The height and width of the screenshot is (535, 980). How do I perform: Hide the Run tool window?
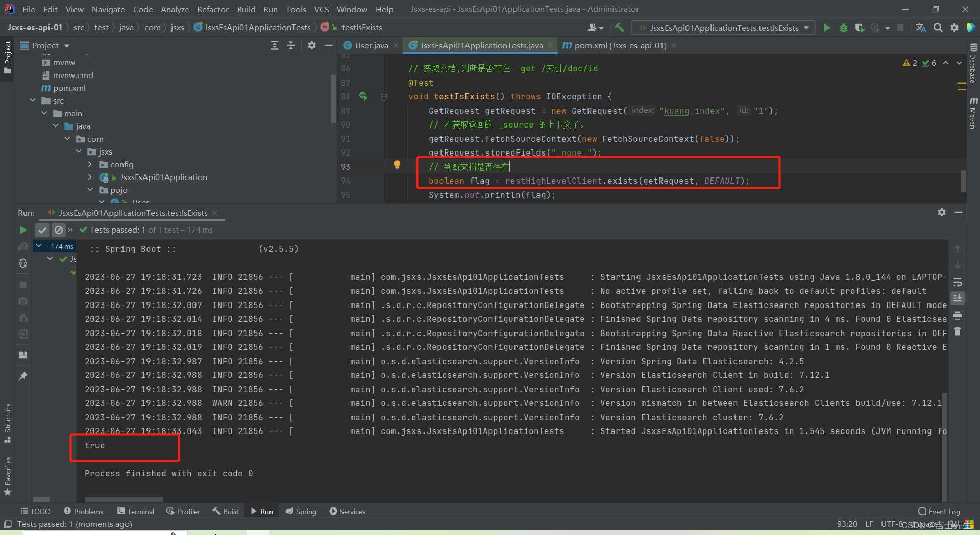tap(959, 212)
